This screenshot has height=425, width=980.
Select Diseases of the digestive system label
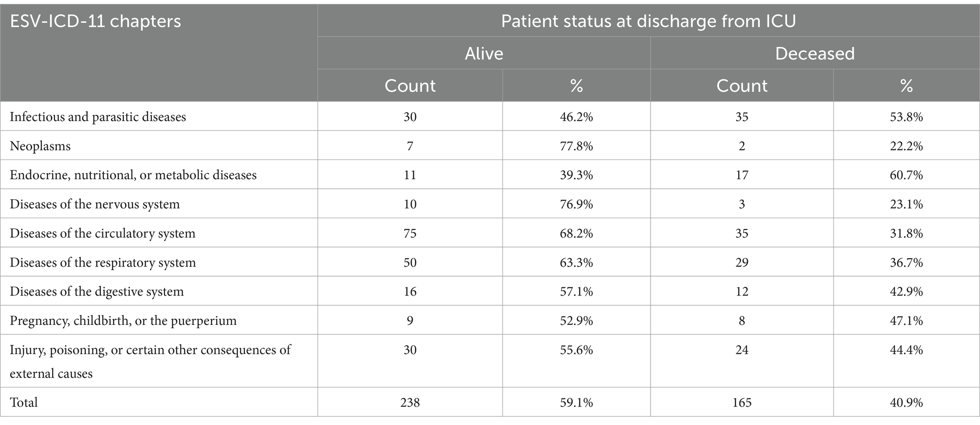[x=97, y=292]
